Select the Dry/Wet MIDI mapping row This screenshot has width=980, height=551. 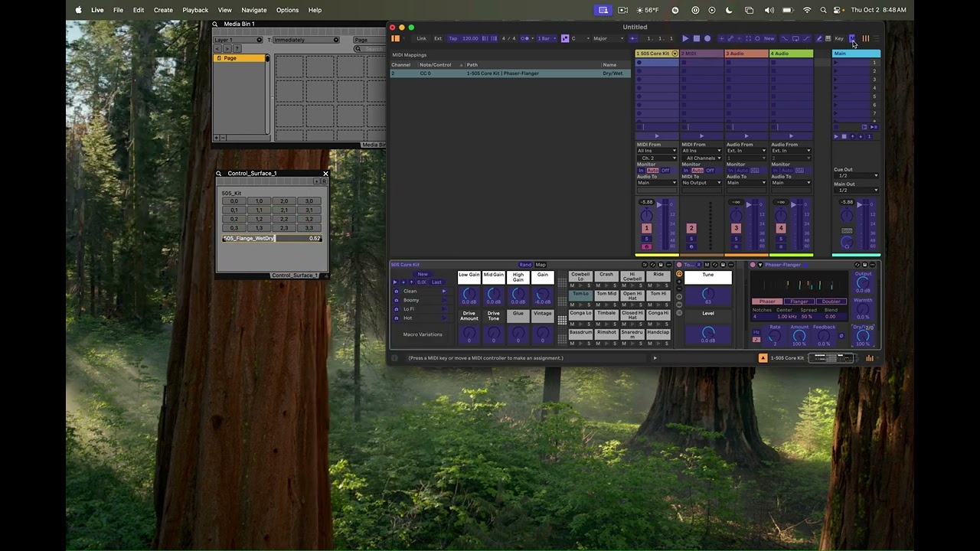point(510,73)
